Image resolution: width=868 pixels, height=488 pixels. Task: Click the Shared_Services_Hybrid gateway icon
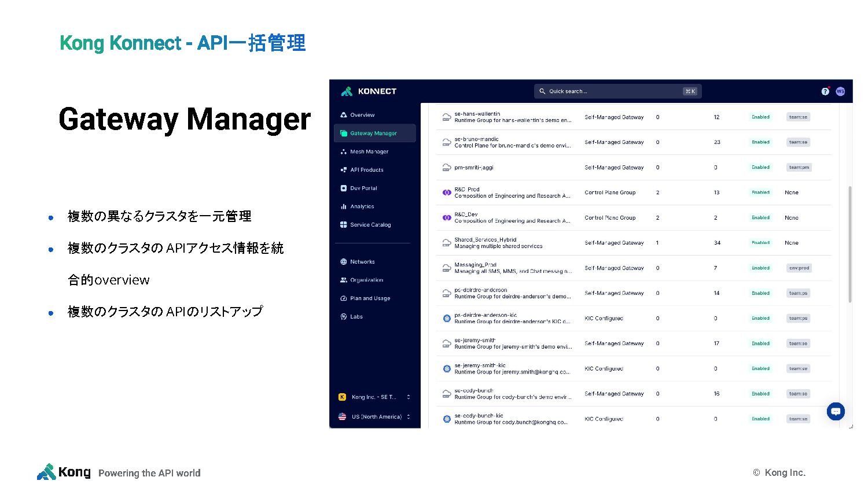447,243
